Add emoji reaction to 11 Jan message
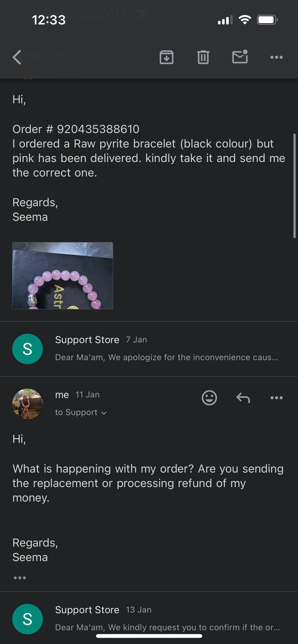This screenshot has height=644, width=298. pyautogui.click(x=209, y=398)
